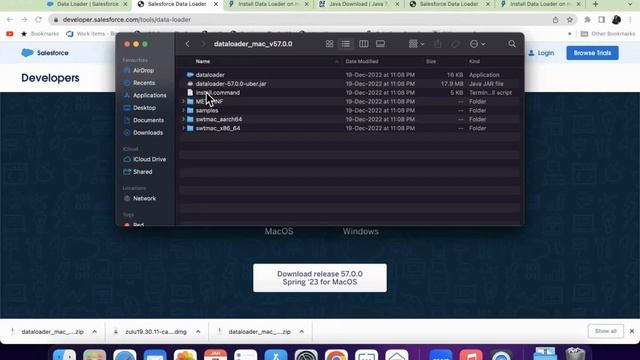Open the Finder group-by dropdown

(x=416, y=44)
